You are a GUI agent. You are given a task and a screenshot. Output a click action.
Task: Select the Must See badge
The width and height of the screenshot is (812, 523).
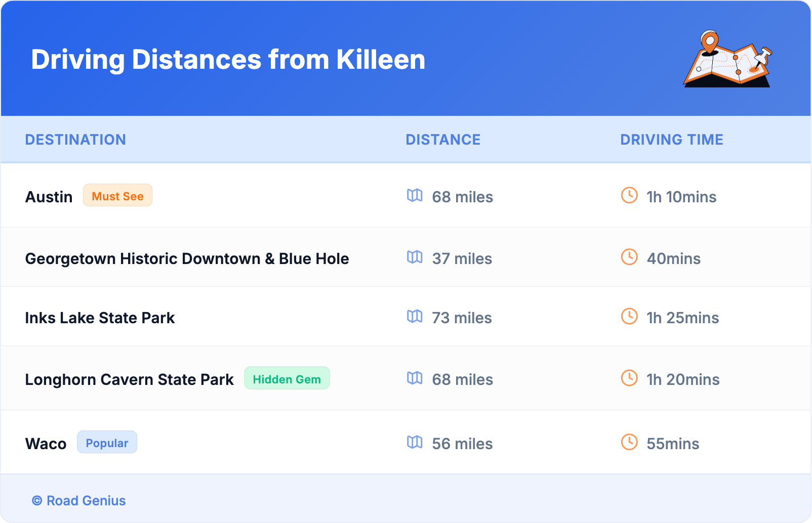coord(117,196)
